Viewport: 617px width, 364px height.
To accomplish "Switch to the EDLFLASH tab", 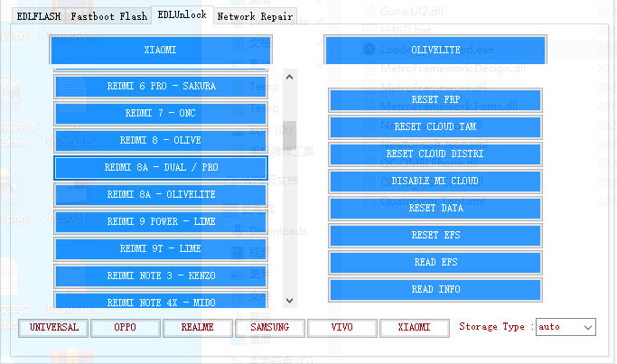I will pos(38,16).
